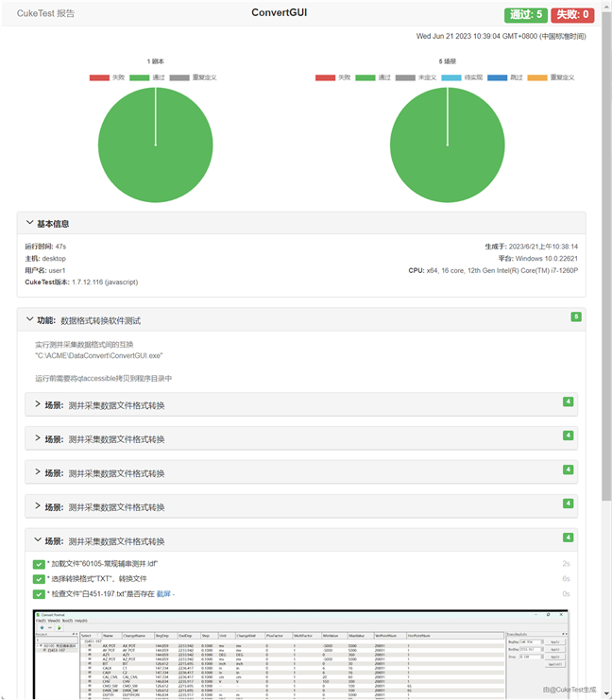The image size is (612, 700).
Task: Expand the third collapsed 场景 row
Action: 38,473
